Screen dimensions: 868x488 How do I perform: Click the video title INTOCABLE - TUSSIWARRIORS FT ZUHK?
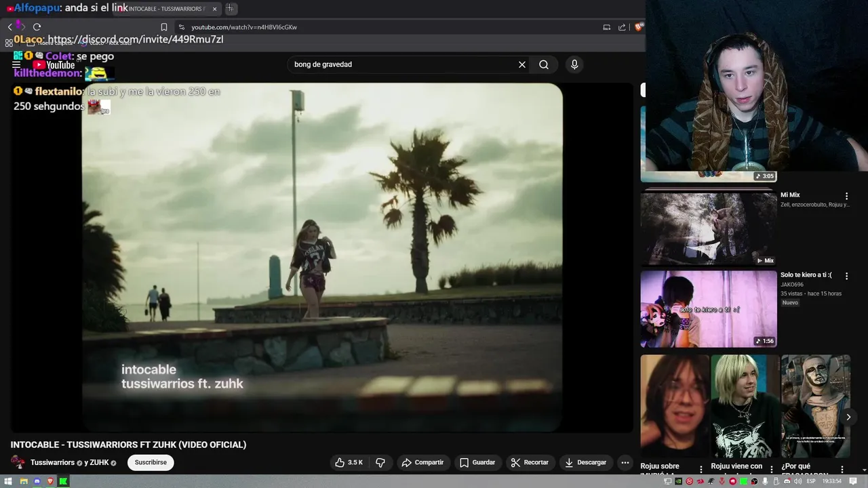point(128,445)
